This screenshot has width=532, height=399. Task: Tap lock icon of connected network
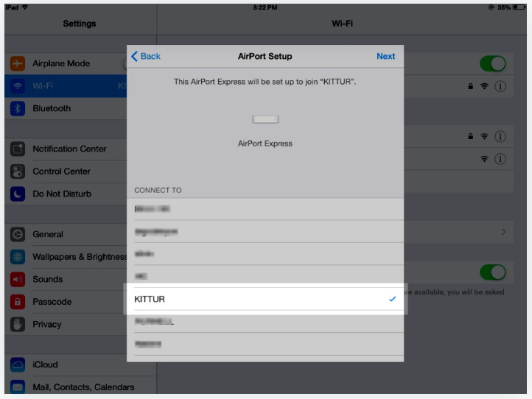(x=471, y=86)
